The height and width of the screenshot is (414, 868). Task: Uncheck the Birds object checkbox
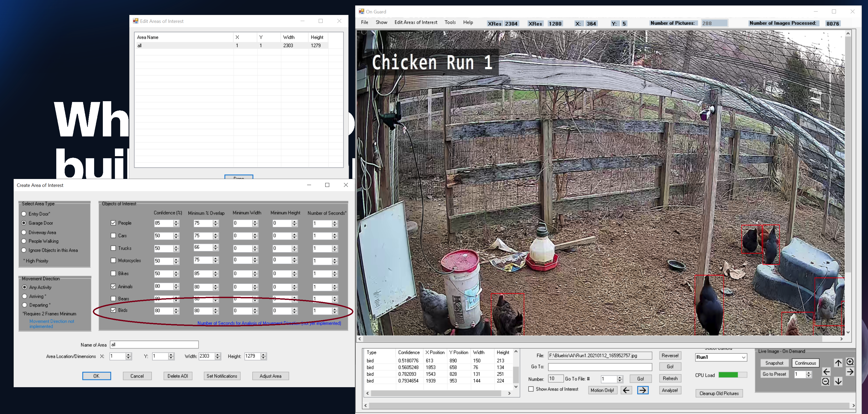point(114,310)
